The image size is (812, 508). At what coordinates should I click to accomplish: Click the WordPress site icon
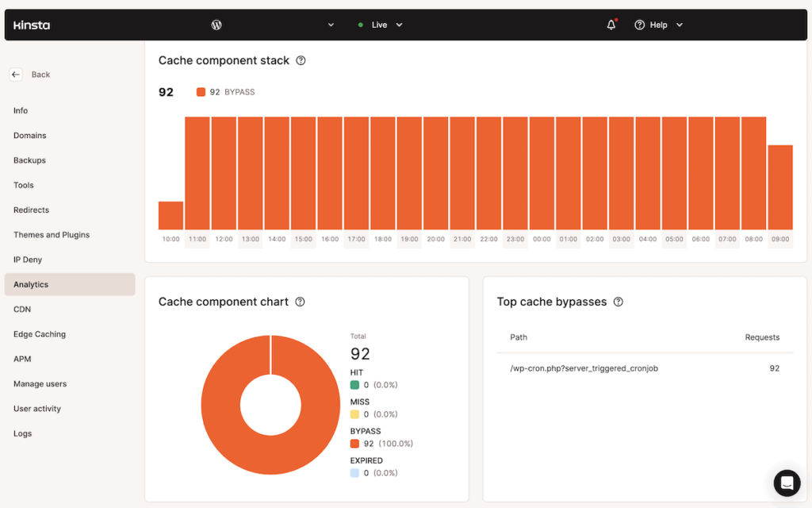[216, 25]
